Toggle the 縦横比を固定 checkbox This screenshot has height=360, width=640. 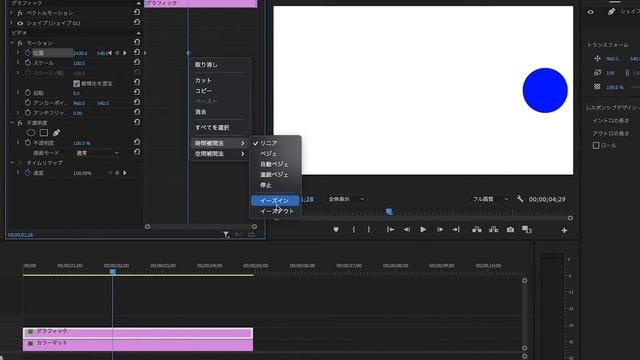click(76, 83)
